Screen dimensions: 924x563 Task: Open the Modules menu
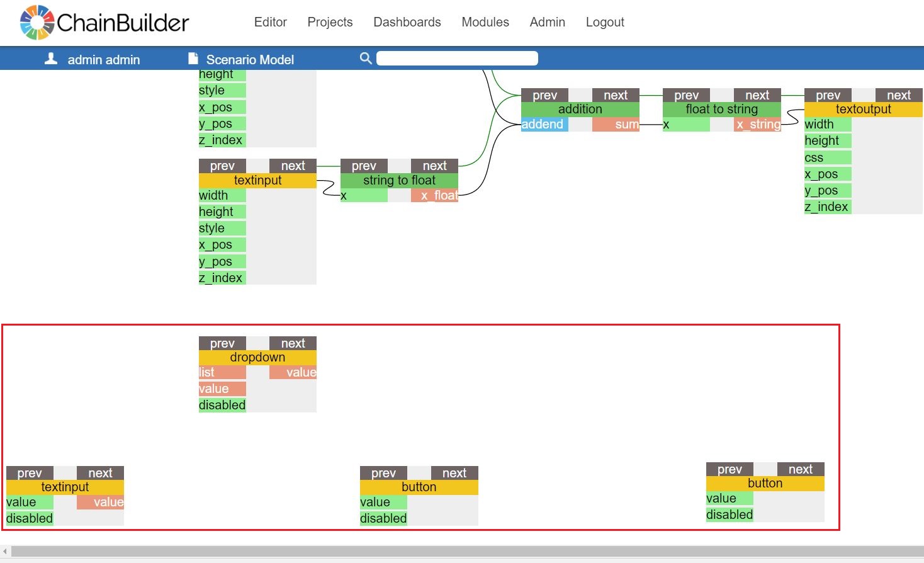pyautogui.click(x=485, y=22)
